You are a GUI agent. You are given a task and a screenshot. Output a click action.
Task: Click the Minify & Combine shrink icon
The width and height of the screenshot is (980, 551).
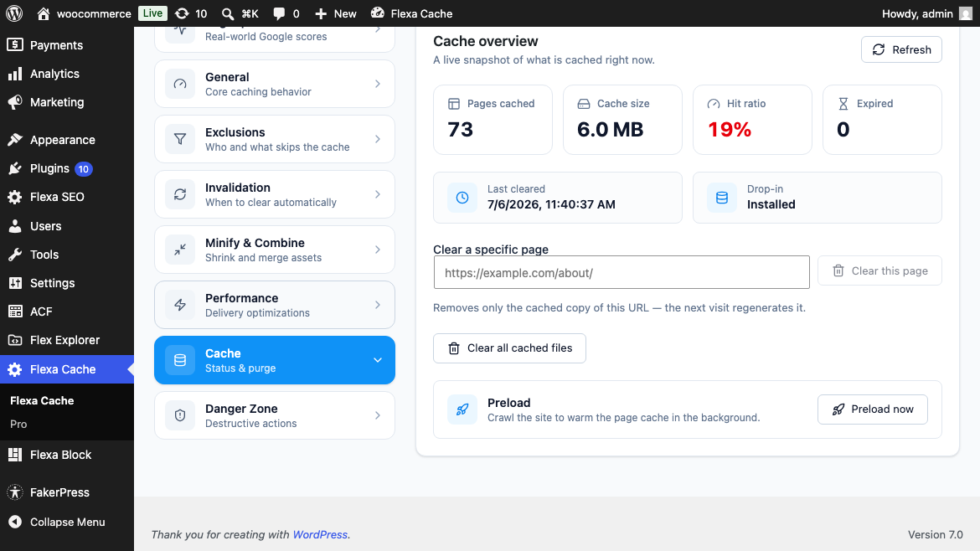[180, 250]
